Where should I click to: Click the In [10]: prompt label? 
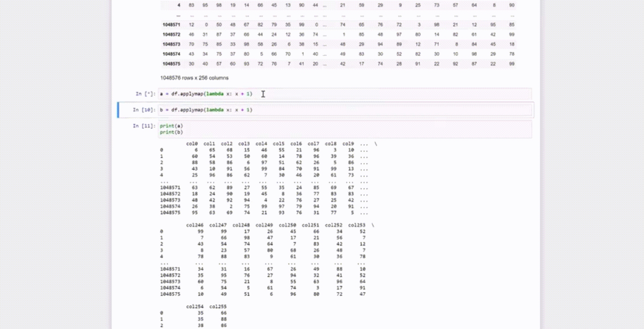(x=144, y=110)
